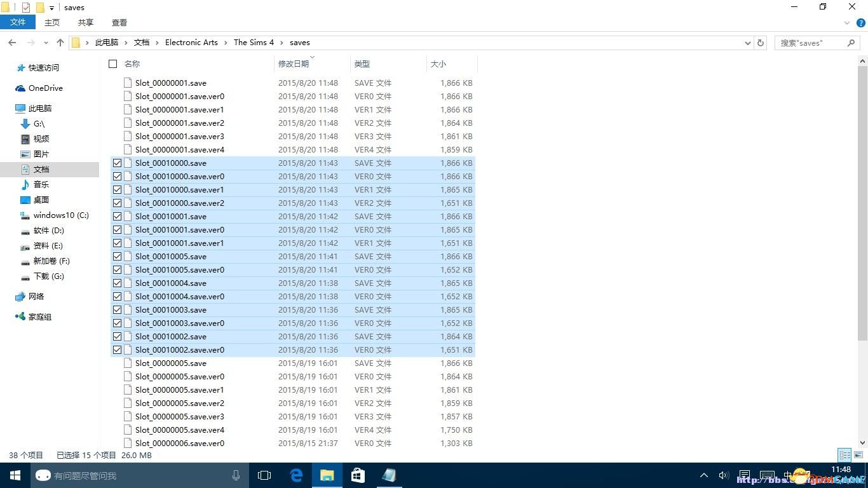This screenshot has width=868, height=488.
Task: Uncheck Slot_00010003.save checkbox
Action: tap(117, 310)
